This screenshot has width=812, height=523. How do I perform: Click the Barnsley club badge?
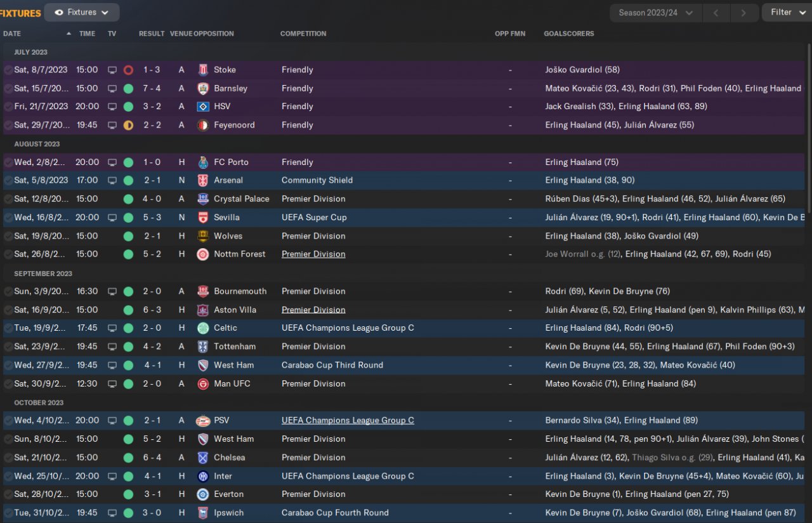pyautogui.click(x=203, y=88)
